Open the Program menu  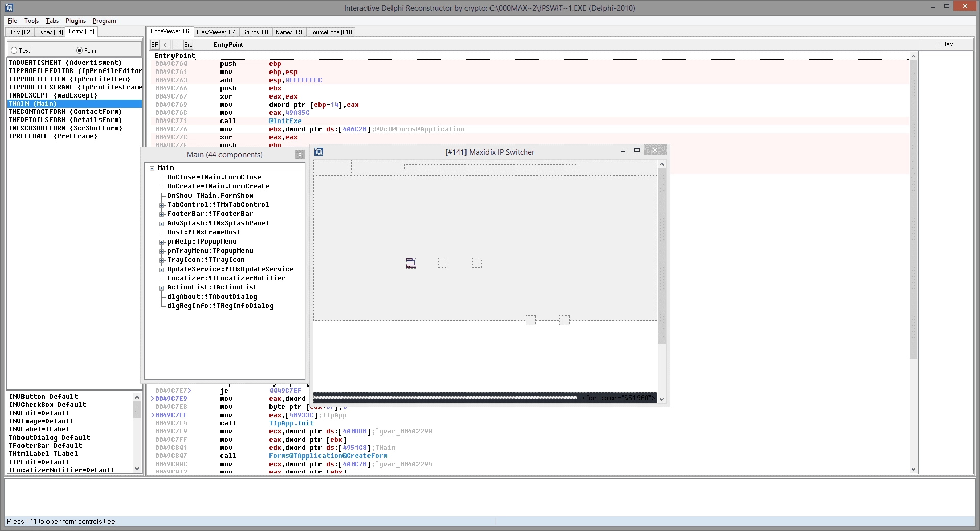coord(104,21)
